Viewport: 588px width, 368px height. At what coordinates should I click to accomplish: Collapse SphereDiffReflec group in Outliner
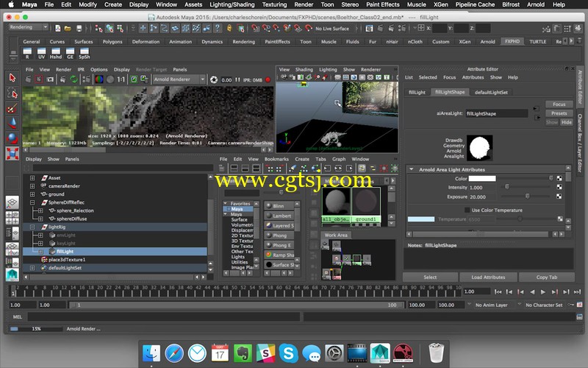tap(32, 202)
